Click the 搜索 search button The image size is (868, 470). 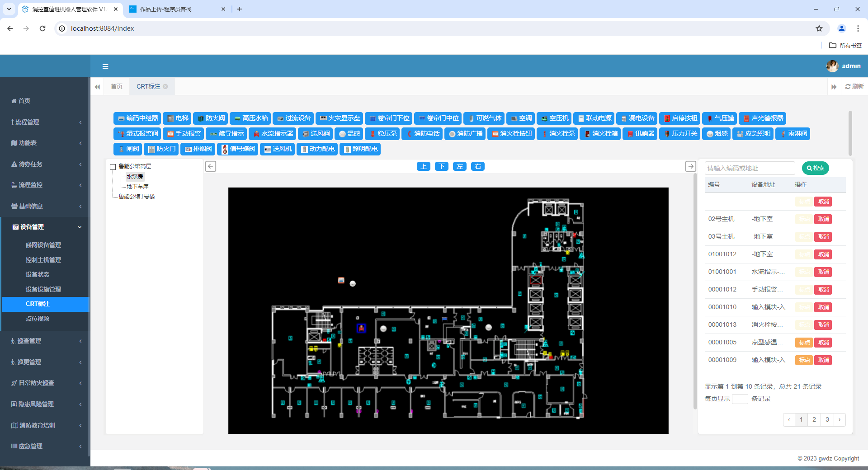[815, 168]
